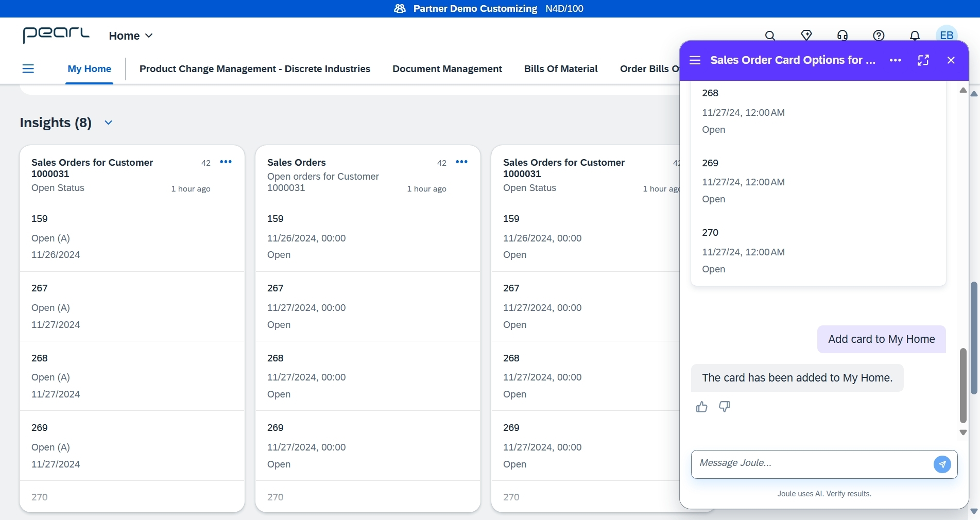Send message to Joule
Viewport: 980px width, 520px height.
942,464
